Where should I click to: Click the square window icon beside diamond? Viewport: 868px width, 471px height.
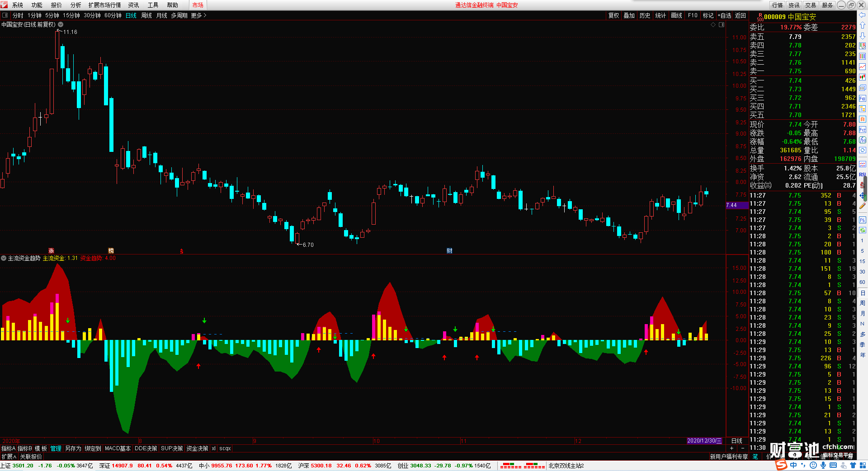pyautogui.click(x=722, y=25)
